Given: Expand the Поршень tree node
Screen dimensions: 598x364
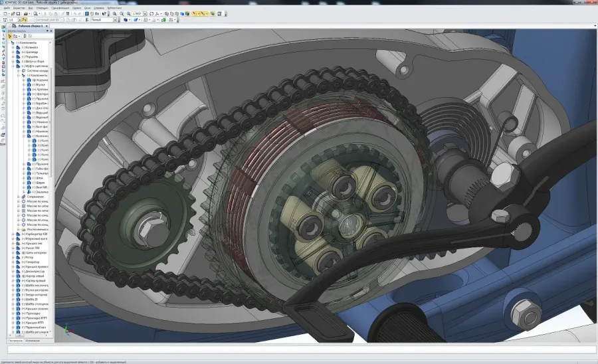Looking at the screenshot, I should 13,56.
